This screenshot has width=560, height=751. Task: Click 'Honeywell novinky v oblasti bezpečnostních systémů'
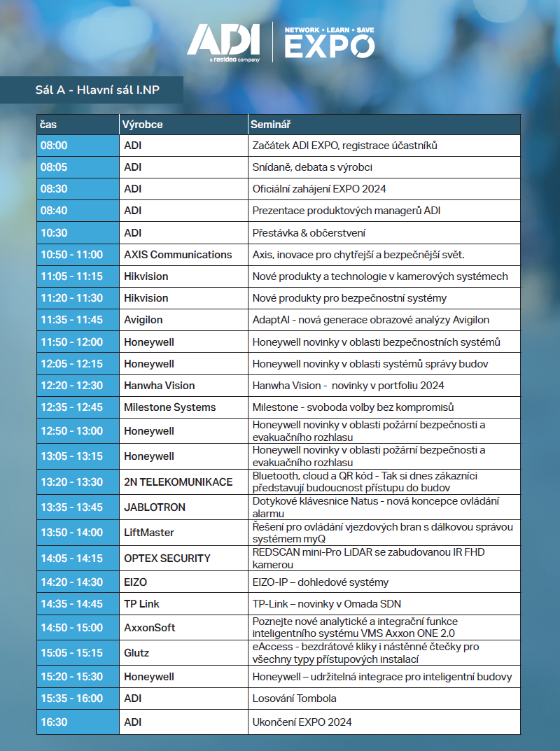point(377,342)
